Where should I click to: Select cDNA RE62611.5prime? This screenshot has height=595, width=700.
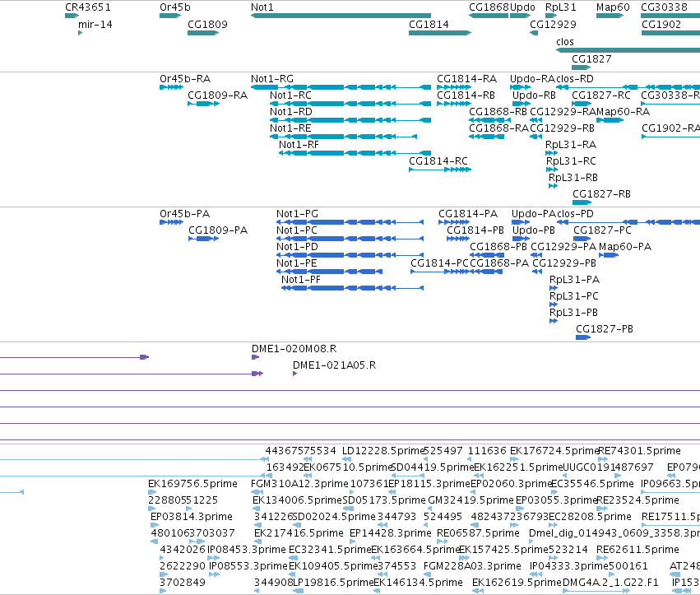pos(601,558)
